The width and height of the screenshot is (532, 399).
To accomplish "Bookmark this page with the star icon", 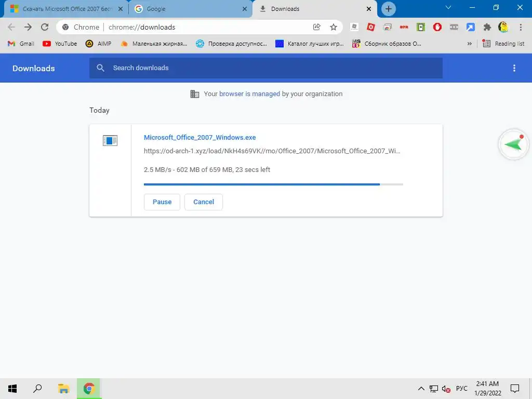I will pos(334,27).
